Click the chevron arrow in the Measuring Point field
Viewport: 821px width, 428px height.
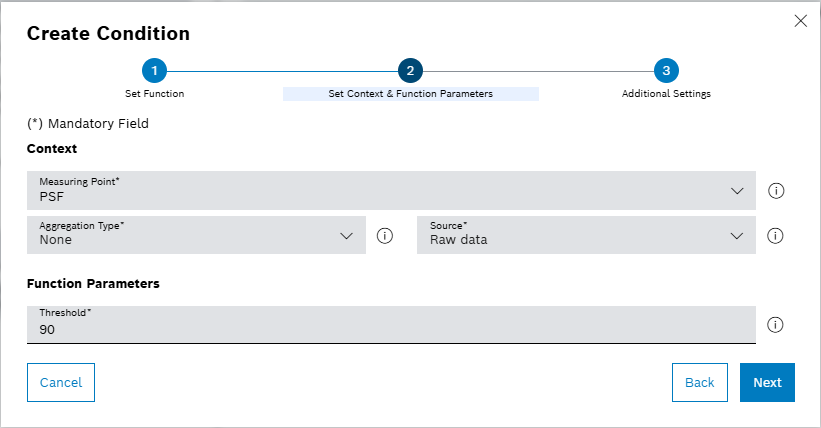tap(737, 191)
